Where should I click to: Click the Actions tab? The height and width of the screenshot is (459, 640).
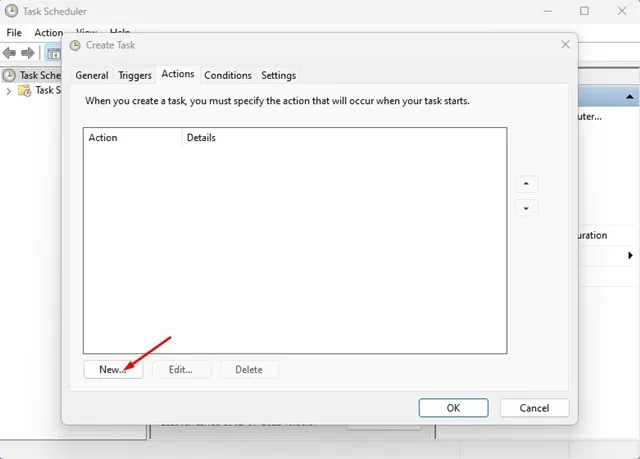click(178, 75)
